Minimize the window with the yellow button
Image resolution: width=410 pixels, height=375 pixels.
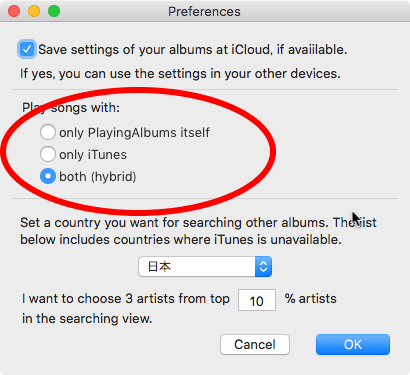(x=34, y=11)
